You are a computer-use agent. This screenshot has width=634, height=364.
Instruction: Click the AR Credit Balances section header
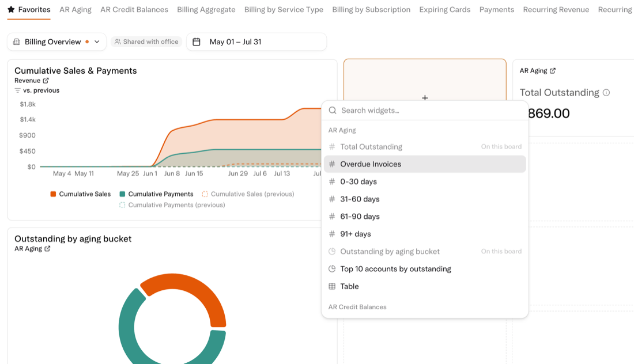pos(357,306)
